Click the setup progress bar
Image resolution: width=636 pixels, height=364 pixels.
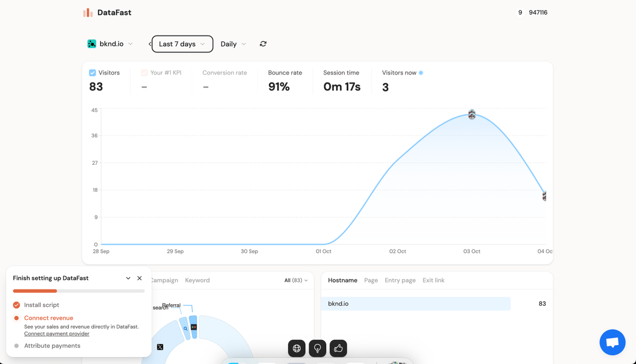(x=78, y=291)
